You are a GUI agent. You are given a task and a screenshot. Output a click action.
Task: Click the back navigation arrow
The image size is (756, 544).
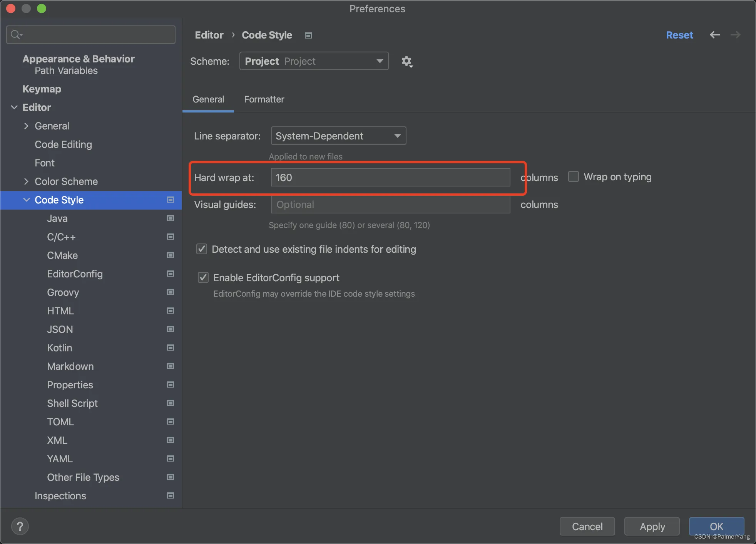(714, 35)
